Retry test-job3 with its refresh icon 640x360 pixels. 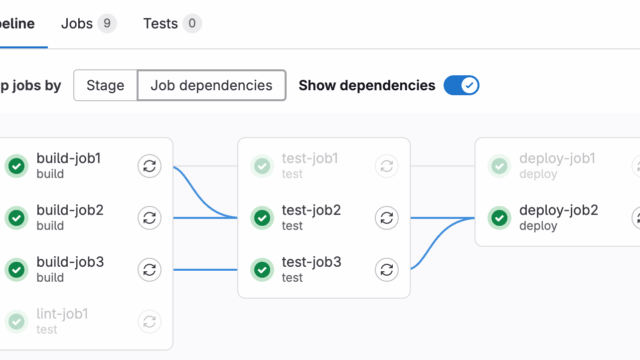[x=387, y=270]
